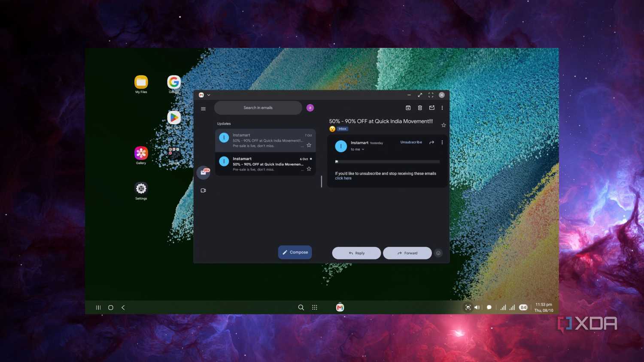Star the open email next to its subject
This screenshot has width=644, height=362.
444,125
